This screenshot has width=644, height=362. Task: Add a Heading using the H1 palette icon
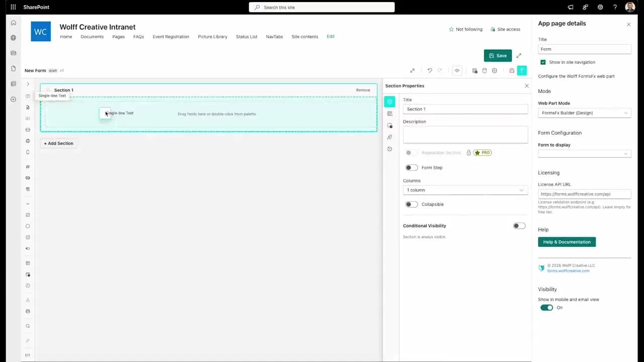(x=28, y=355)
